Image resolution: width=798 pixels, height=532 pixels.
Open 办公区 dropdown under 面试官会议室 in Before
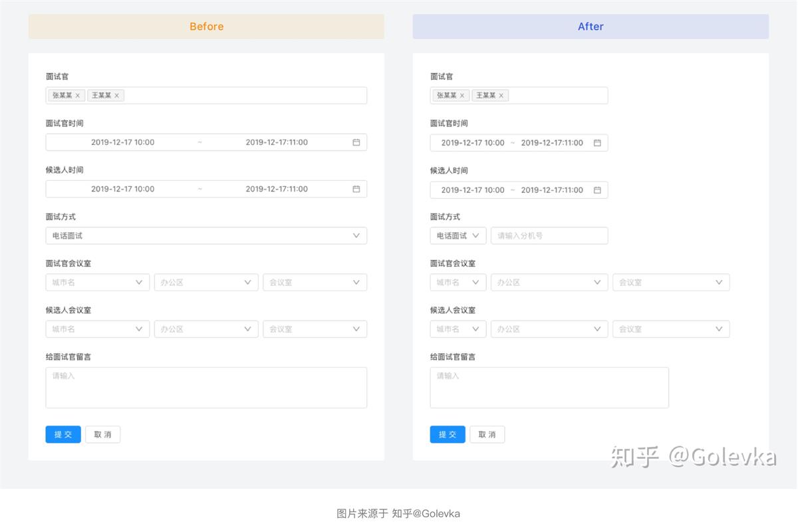pyautogui.click(x=206, y=282)
